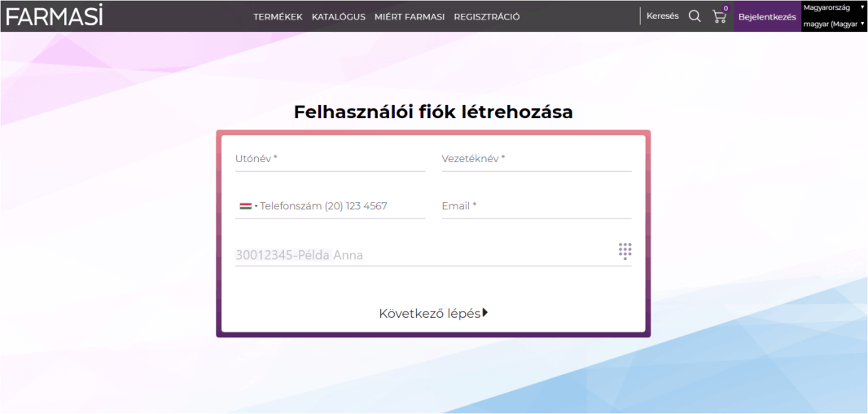Open the TERMÉKEK menu
This screenshot has height=414, width=868.
point(278,16)
